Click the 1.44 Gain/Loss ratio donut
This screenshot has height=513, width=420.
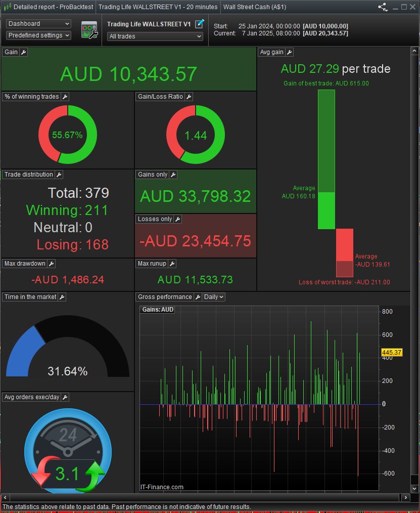pyautogui.click(x=196, y=135)
